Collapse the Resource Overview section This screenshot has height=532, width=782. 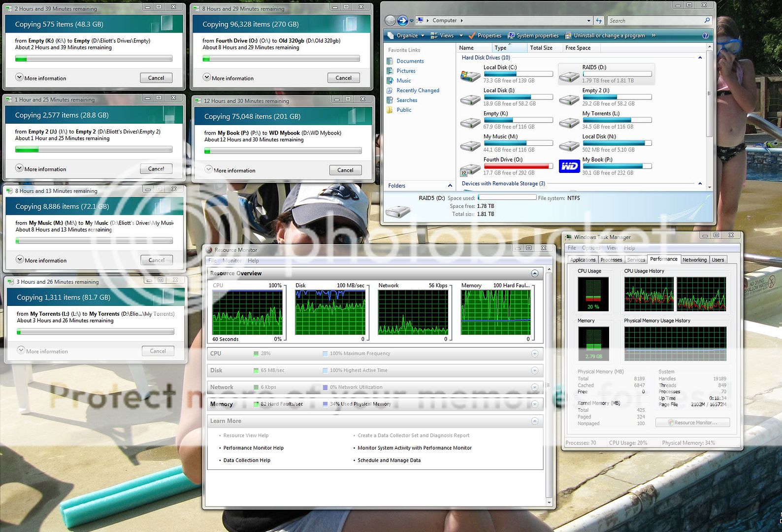(x=535, y=273)
